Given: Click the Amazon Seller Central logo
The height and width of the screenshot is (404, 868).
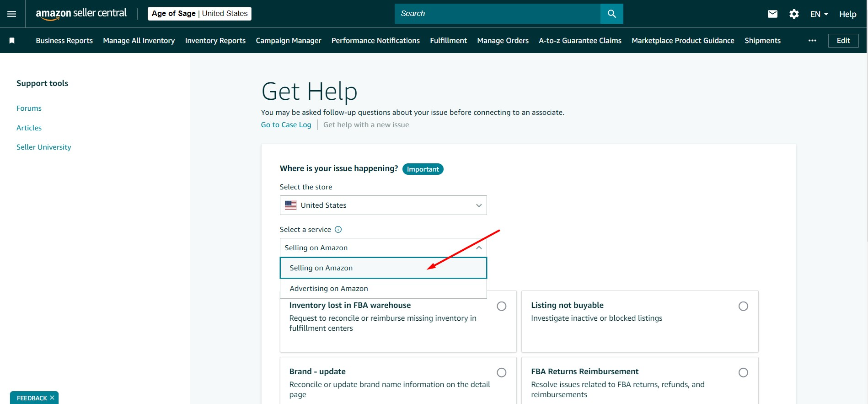Looking at the screenshot, I should click(81, 14).
